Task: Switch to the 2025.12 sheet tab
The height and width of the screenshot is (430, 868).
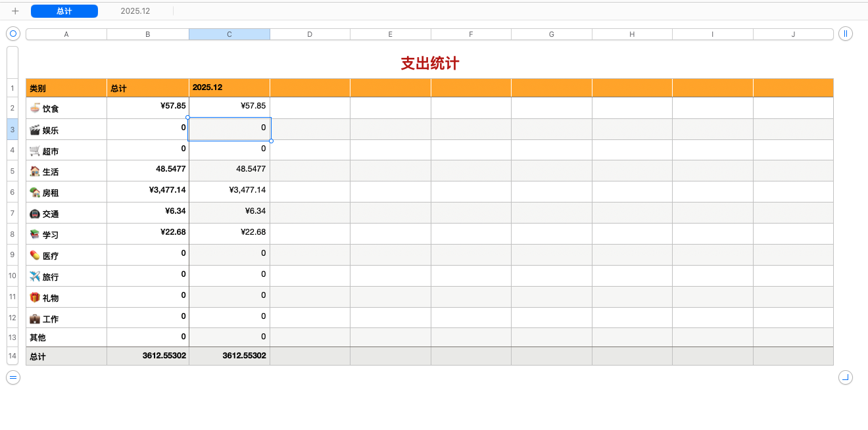Action: coord(134,11)
